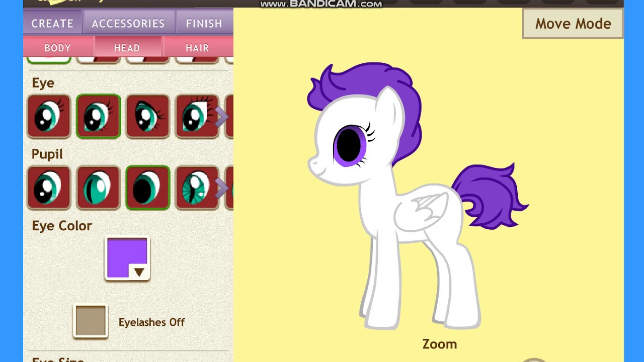Click the purple Eye Color swatch

(x=127, y=258)
